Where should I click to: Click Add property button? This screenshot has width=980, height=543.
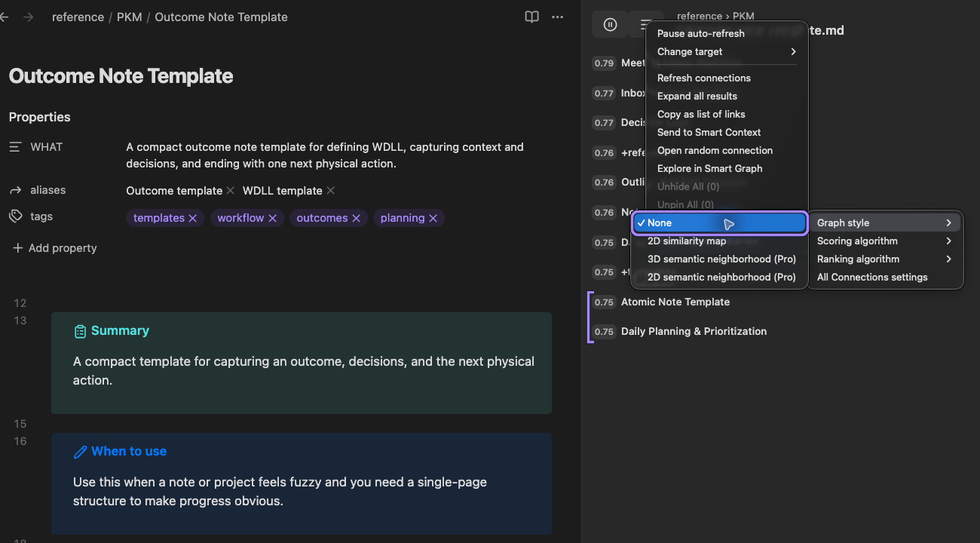(x=54, y=248)
